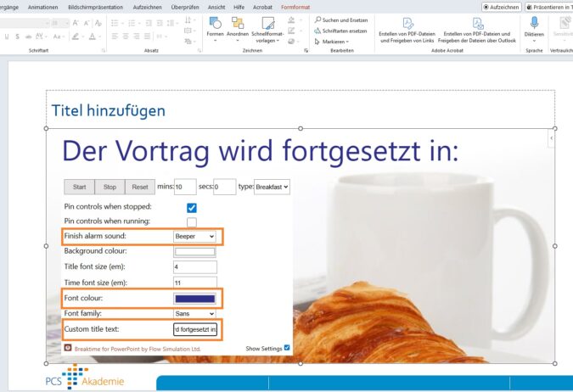The image size is (573, 392).
Task: Increase the font size with the larger A icon
Action: [76, 23]
